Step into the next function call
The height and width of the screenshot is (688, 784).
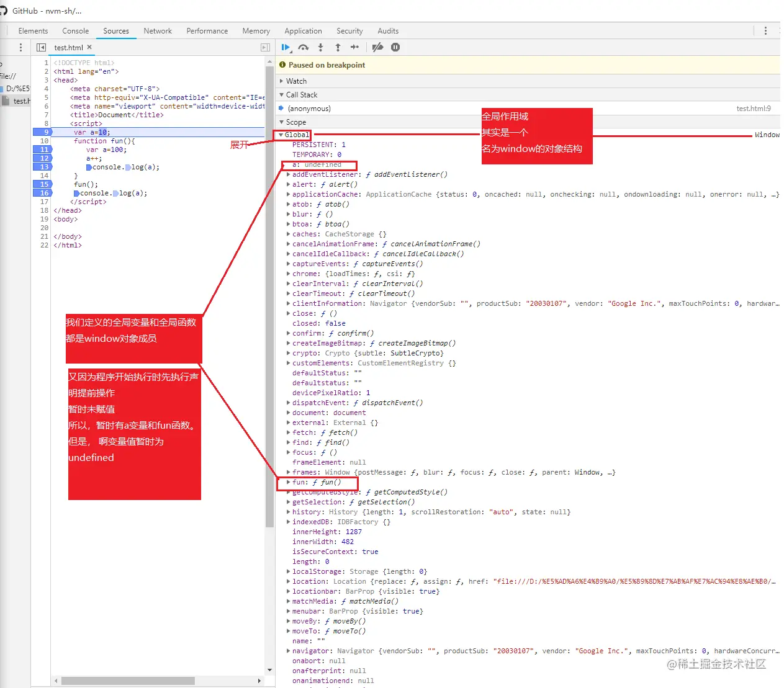320,47
